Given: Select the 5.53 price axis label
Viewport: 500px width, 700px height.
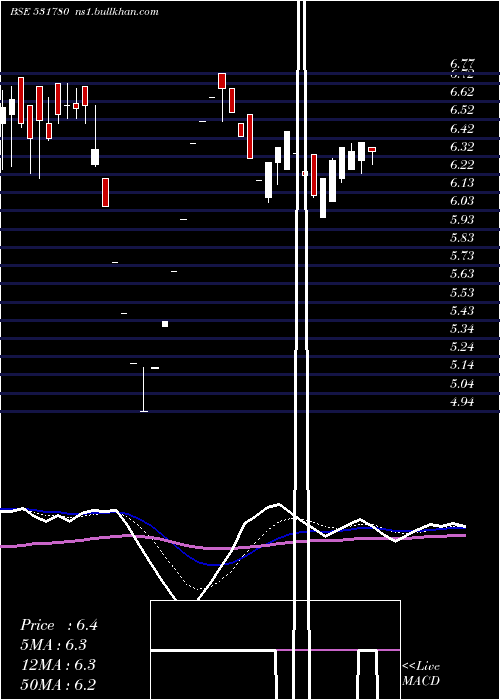Looking at the screenshot, I should pos(462,292).
